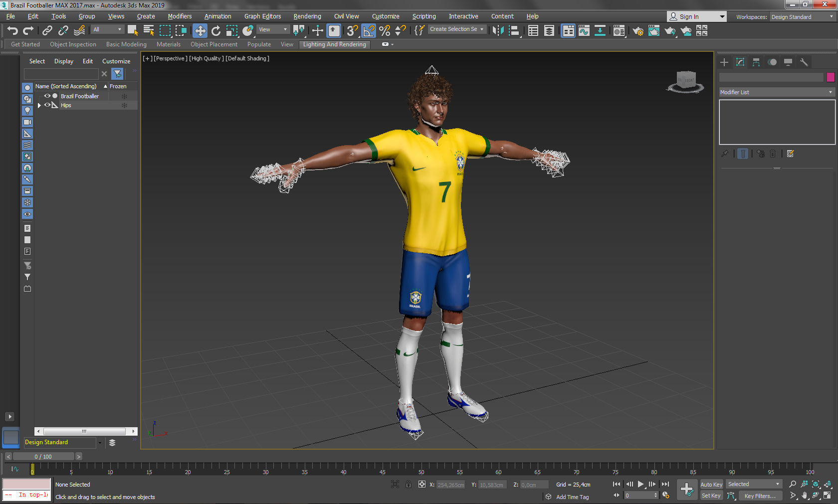Viewport: 838px width, 504px height.
Task: Open the Hierarchy command panel tab
Action: pyautogui.click(x=756, y=62)
